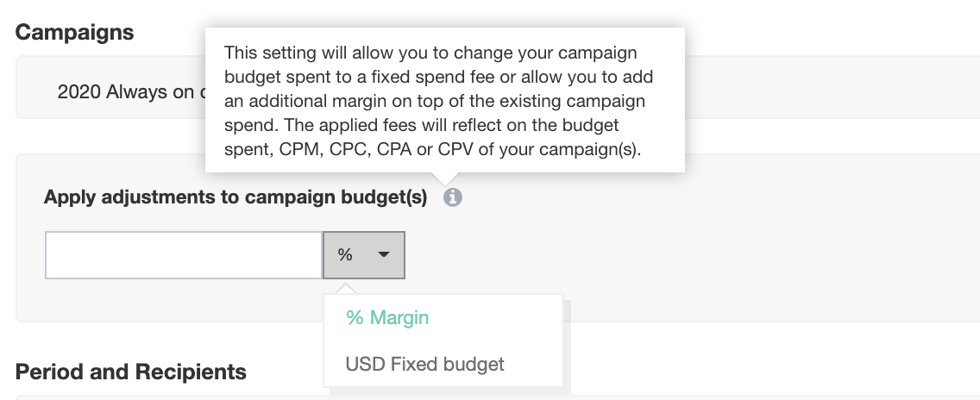Viewport: 980px width, 400px height.
Task: Click the word "Margin" in the dropdown list
Action: (x=399, y=317)
